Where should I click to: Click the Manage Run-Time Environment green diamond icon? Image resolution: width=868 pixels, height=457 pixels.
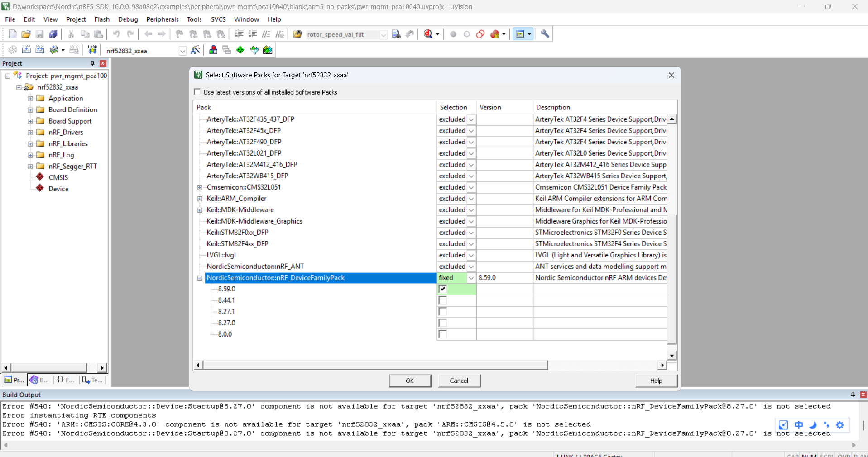pyautogui.click(x=240, y=50)
